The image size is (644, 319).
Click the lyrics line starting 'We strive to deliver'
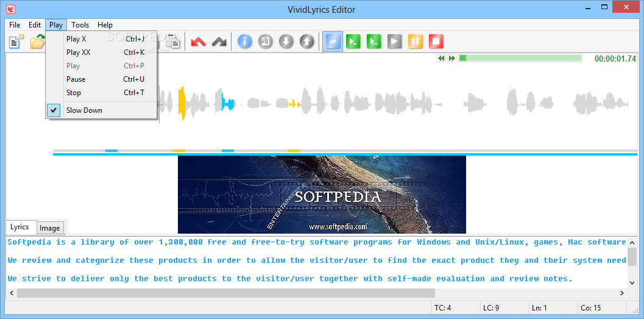[x=290, y=278]
